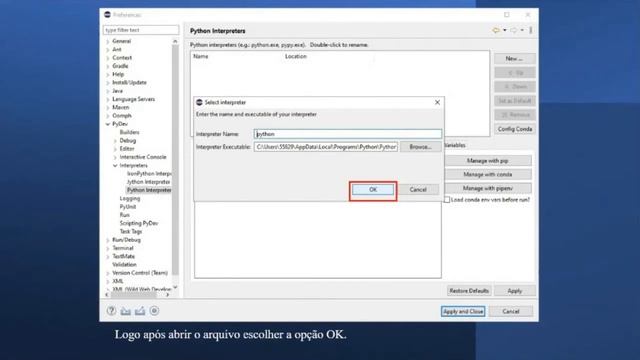Select Builders under PyDev
This screenshot has height=360, width=640.
[129, 132]
